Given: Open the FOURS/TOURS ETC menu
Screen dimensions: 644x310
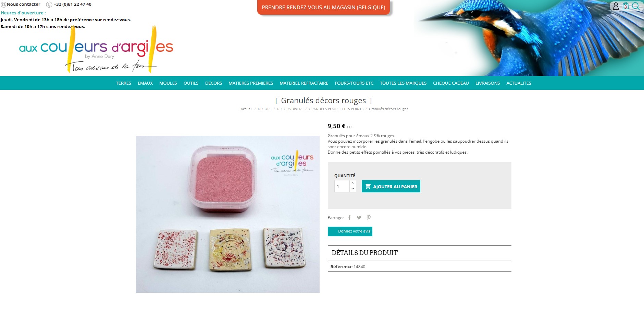Looking at the screenshot, I should click(x=354, y=83).
